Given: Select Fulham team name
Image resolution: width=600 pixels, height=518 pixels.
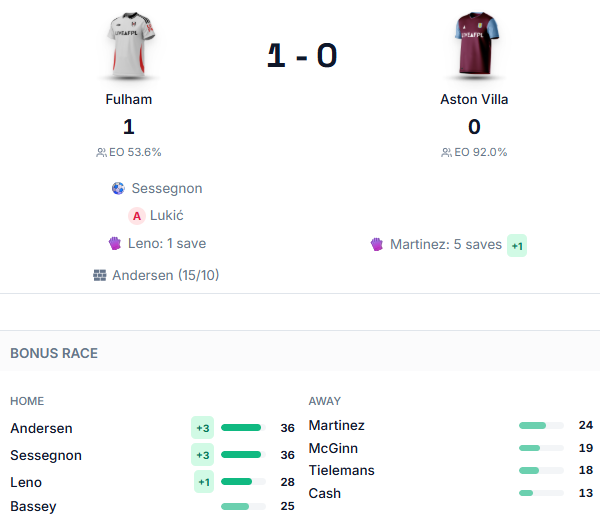Looking at the screenshot, I should [x=129, y=99].
